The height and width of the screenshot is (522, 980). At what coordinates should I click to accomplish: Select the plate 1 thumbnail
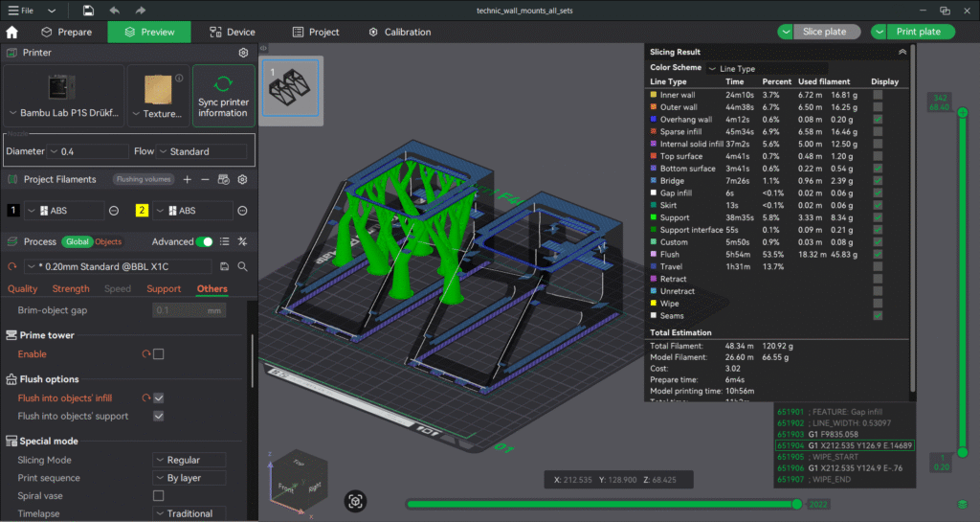click(291, 89)
